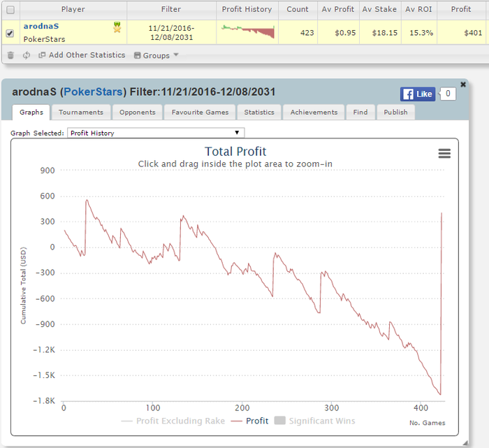Open the Groups dropdown
Image resolution: width=489 pixels, height=448 pixels.
(156, 55)
